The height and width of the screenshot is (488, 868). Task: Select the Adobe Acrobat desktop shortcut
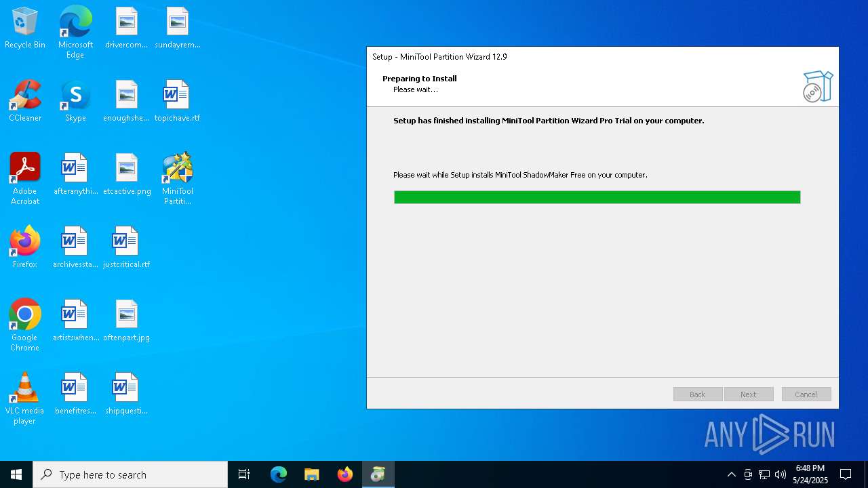pos(25,179)
